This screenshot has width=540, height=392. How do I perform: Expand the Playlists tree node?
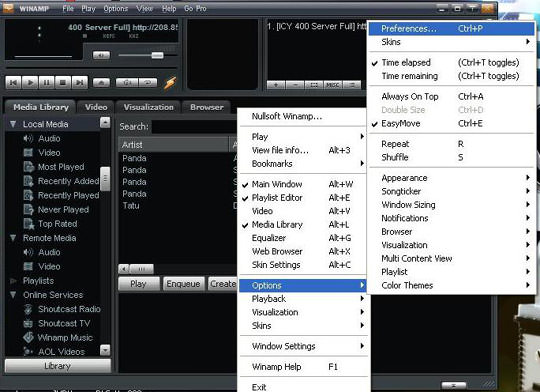coord(13,281)
